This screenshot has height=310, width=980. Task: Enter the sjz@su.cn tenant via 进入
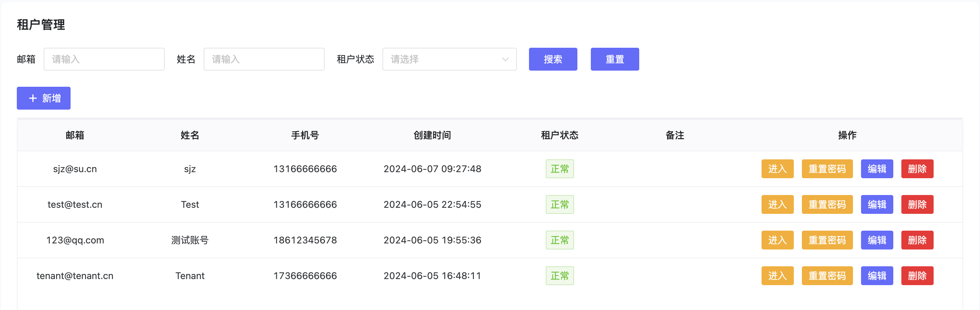coord(777,169)
